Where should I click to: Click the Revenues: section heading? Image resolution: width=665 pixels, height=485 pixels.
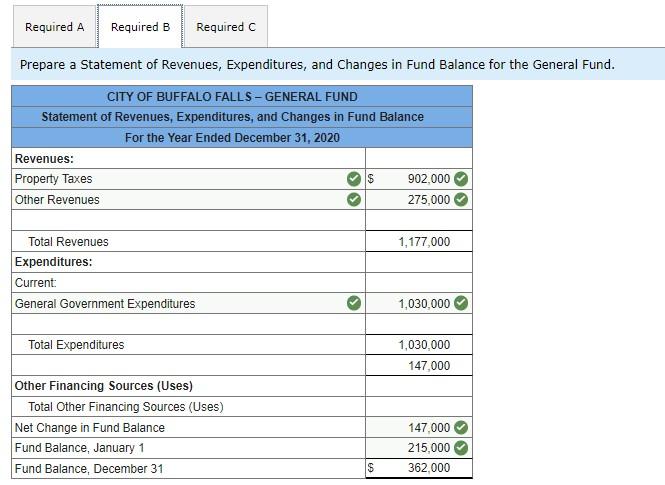click(x=44, y=159)
